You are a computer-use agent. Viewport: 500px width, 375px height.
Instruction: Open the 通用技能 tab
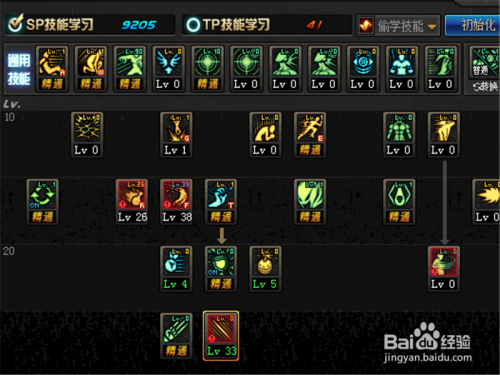click(19, 69)
